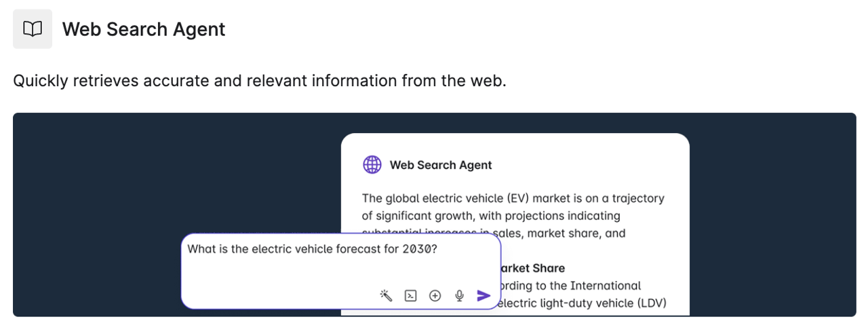Click the circled plus add-attachment icon

435,295
